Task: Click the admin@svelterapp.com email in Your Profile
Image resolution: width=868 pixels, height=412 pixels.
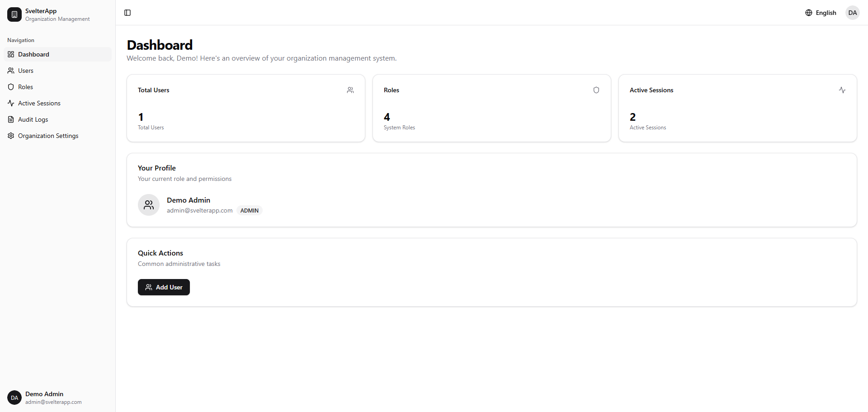Action: (199, 210)
